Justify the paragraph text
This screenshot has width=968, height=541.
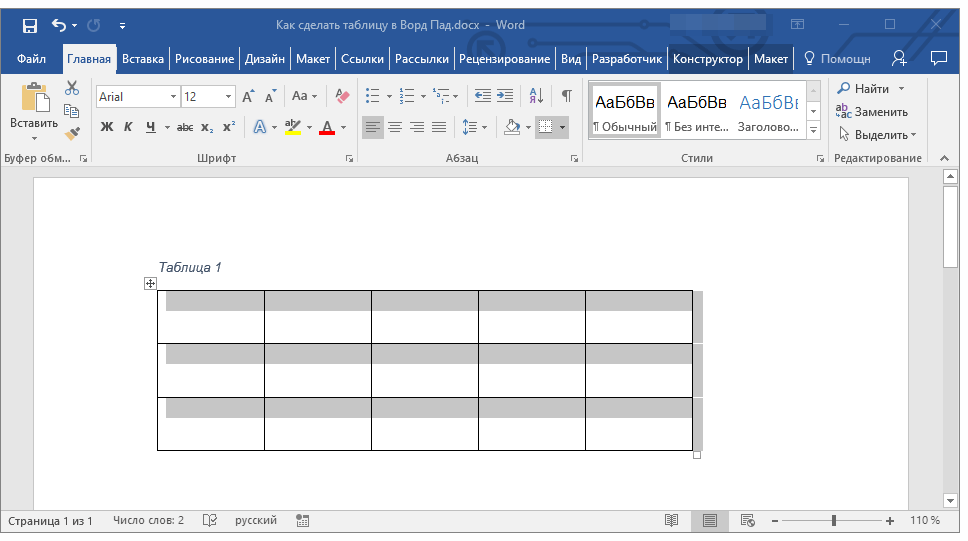[439, 127]
